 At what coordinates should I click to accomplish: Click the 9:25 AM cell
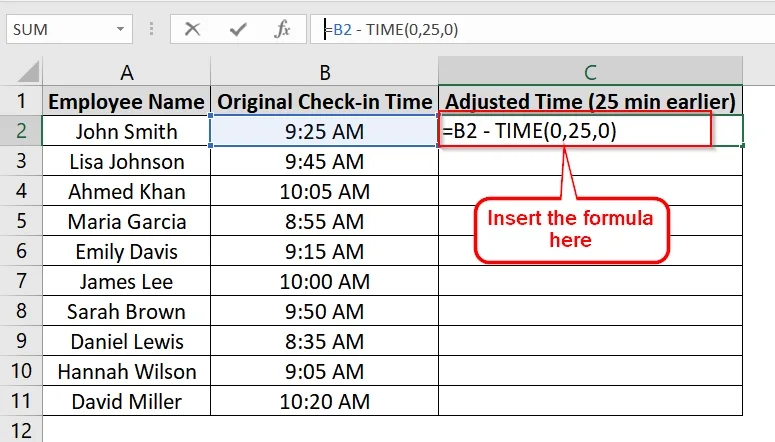(x=324, y=131)
